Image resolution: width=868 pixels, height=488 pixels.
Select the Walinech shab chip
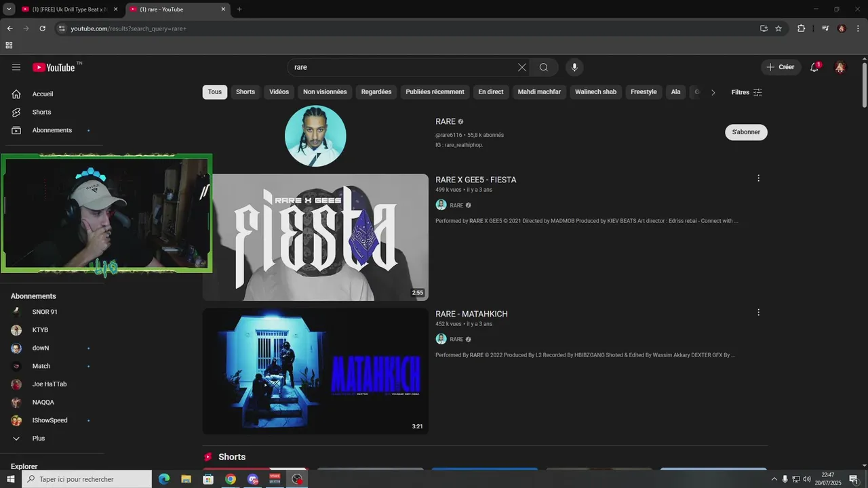[x=595, y=92]
